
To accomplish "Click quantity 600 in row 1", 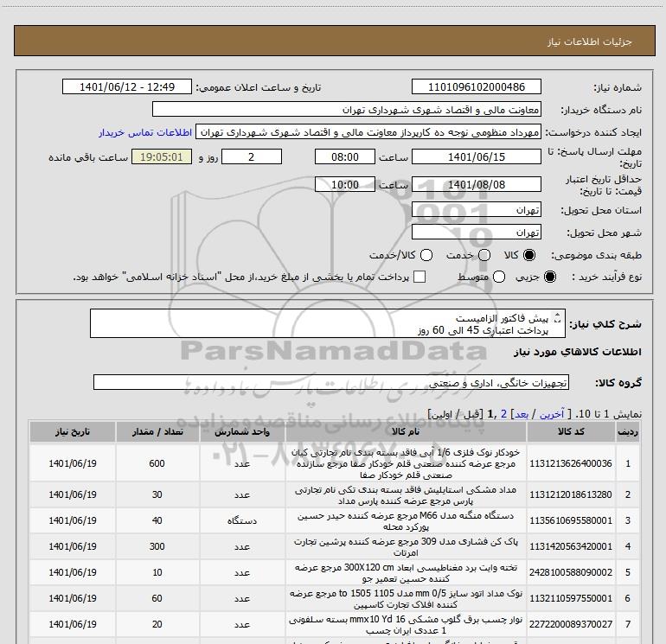I will tap(157, 463).
